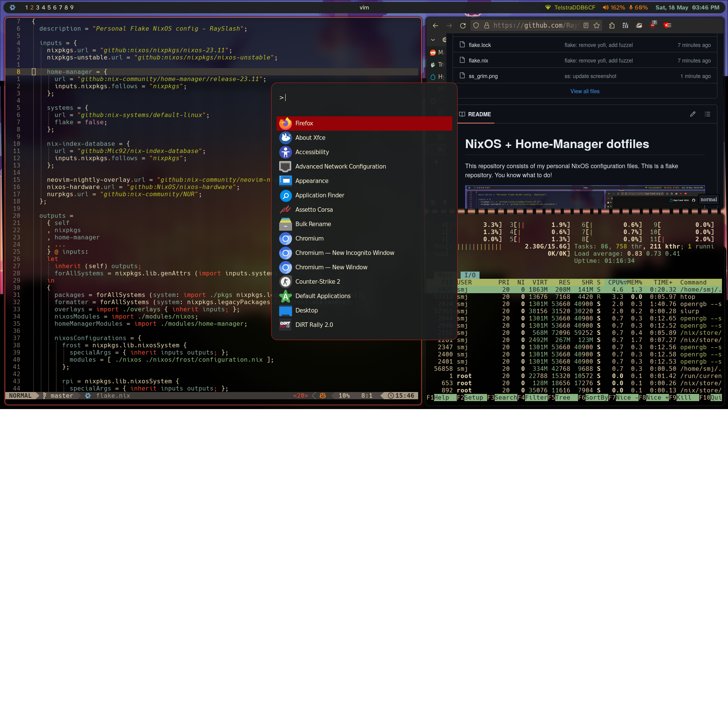728x728 pixels.
Task: Open Default Applications entry
Action: pyautogui.click(x=364, y=296)
